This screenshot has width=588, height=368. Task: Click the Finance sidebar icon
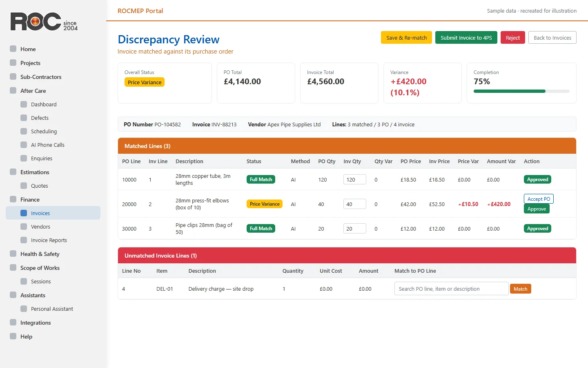pos(13,200)
